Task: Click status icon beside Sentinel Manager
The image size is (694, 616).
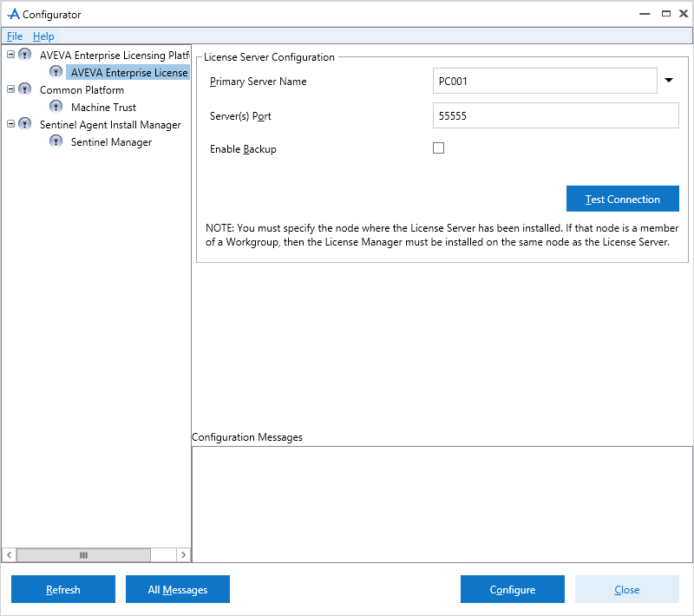Action: pyautogui.click(x=56, y=141)
